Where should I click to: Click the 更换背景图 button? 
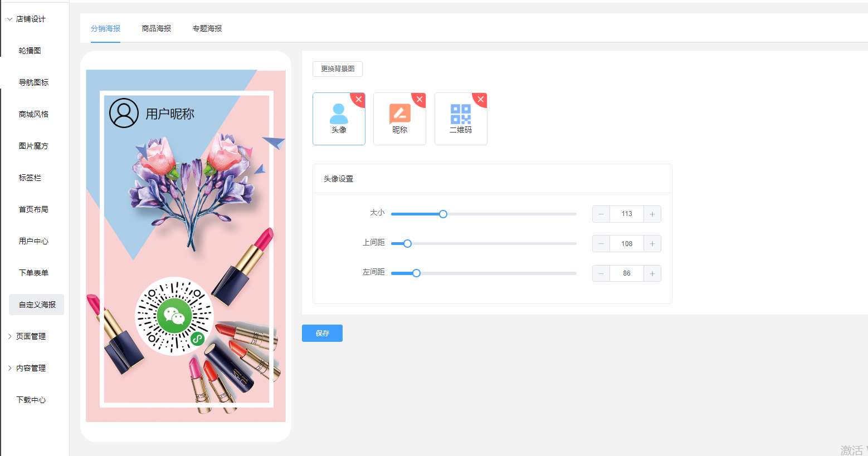[x=338, y=69]
